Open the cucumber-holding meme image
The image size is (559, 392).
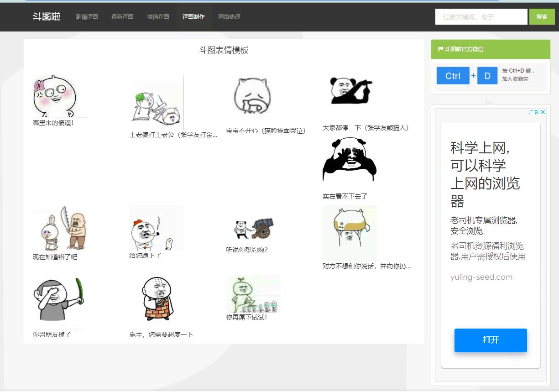[60, 302]
